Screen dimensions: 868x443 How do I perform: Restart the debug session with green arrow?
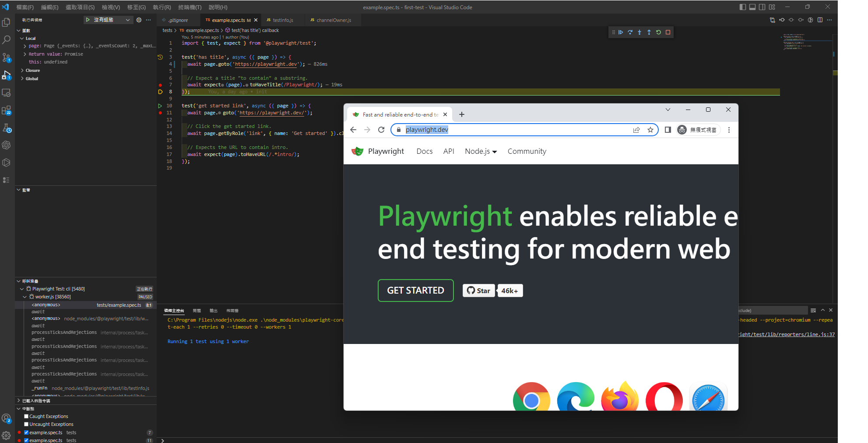658,32
